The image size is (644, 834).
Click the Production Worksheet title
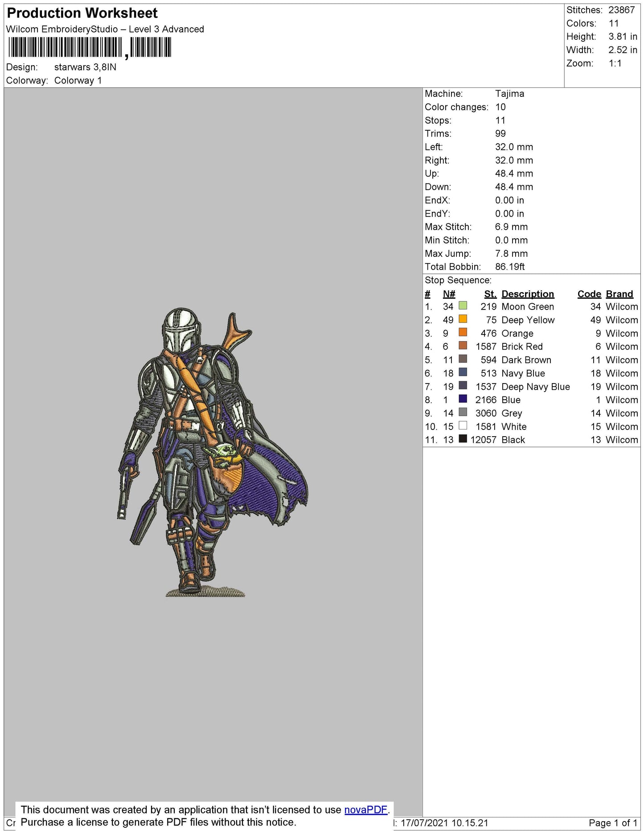pos(82,13)
